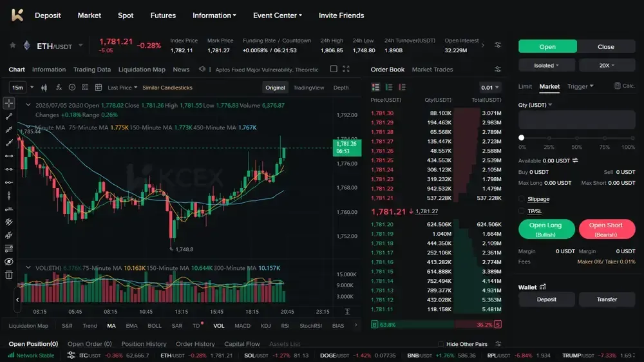Image resolution: width=644 pixels, height=362 pixels.
Task: Hide drawings with the eye icon
Action: pos(9,262)
